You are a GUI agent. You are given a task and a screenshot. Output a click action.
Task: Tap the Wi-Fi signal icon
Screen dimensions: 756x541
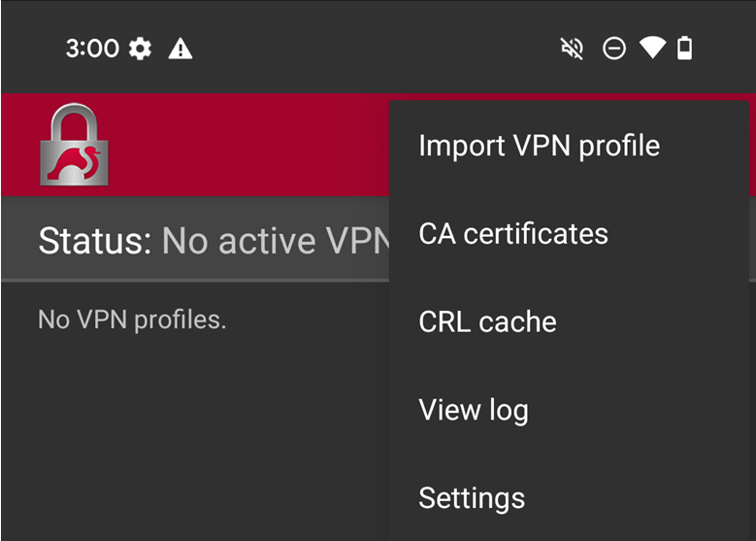point(652,48)
